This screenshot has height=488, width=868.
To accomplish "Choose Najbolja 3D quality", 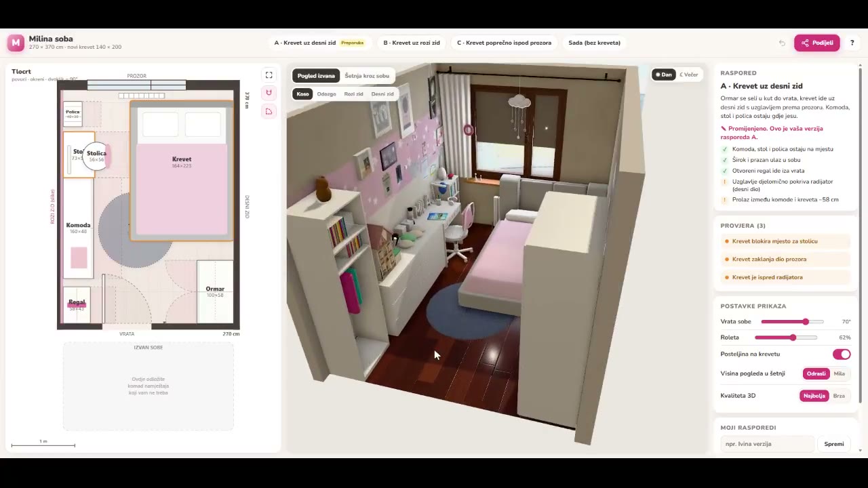I will 814,396.
